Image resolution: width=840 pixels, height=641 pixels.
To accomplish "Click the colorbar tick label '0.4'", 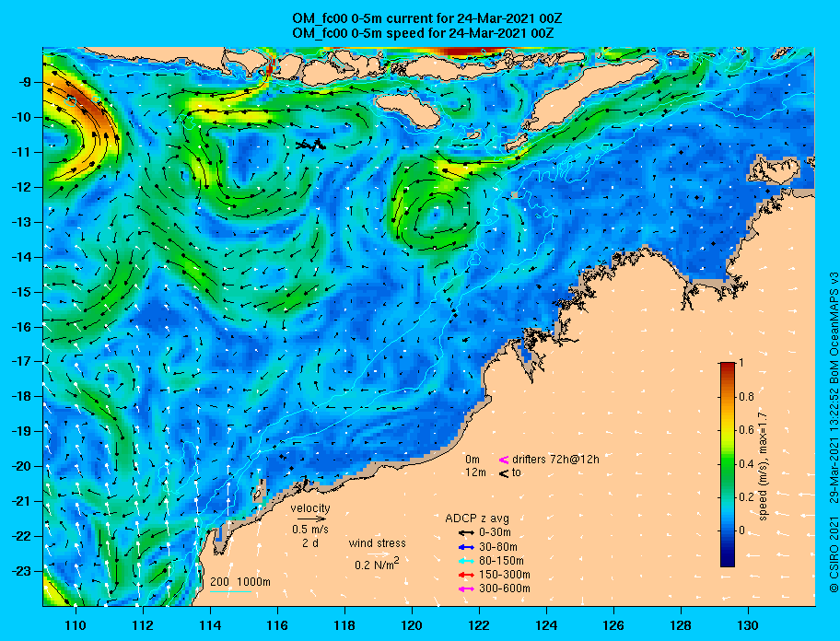I will pyautogui.click(x=746, y=464).
